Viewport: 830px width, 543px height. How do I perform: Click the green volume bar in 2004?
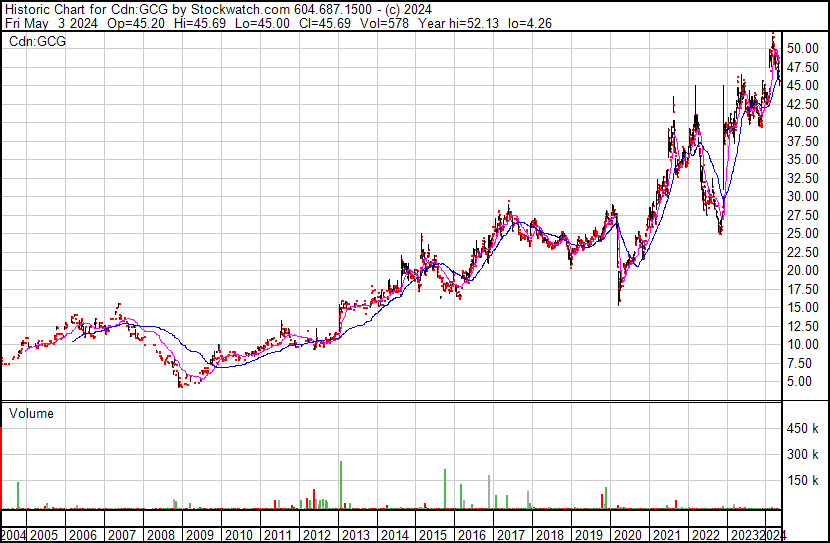coord(18,495)
